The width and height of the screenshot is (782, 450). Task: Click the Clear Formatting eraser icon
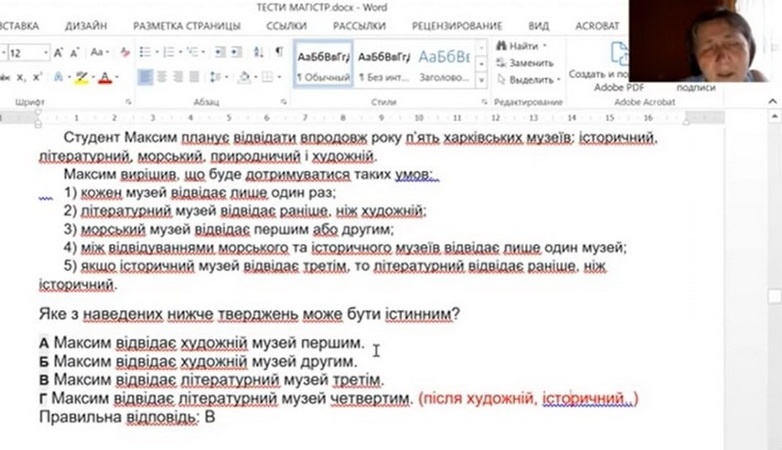125,52
